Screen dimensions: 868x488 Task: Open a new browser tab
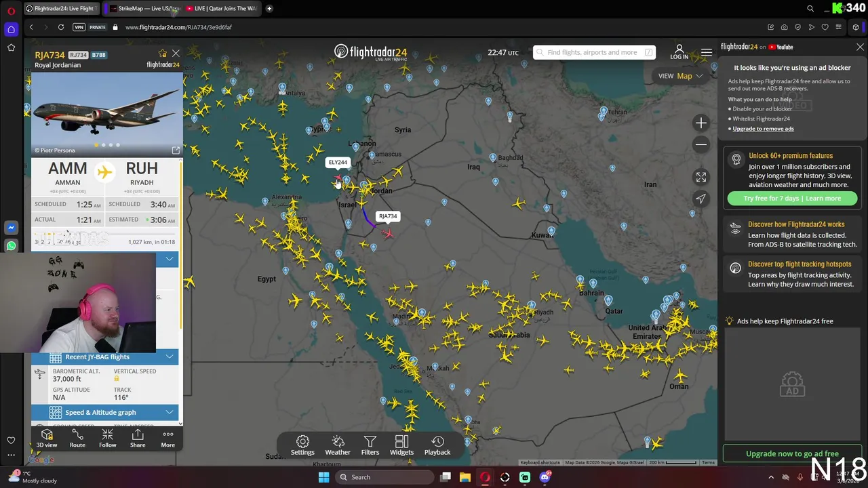tap(269, 8)
